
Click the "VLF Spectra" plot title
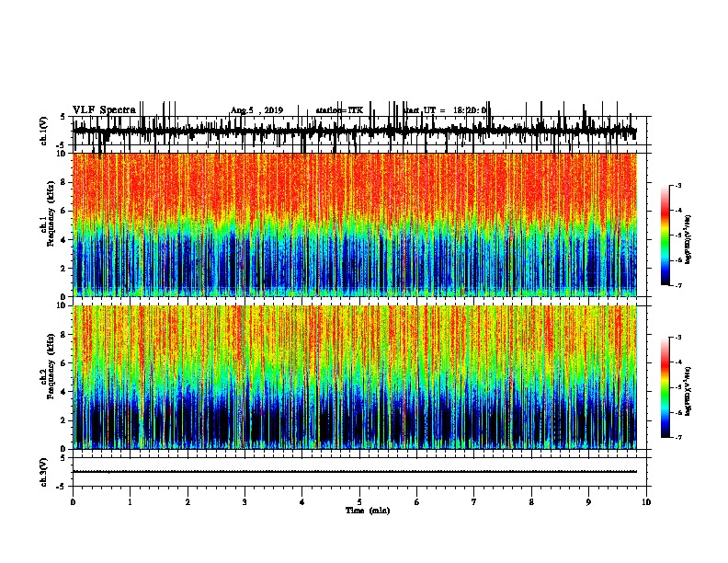104,110
